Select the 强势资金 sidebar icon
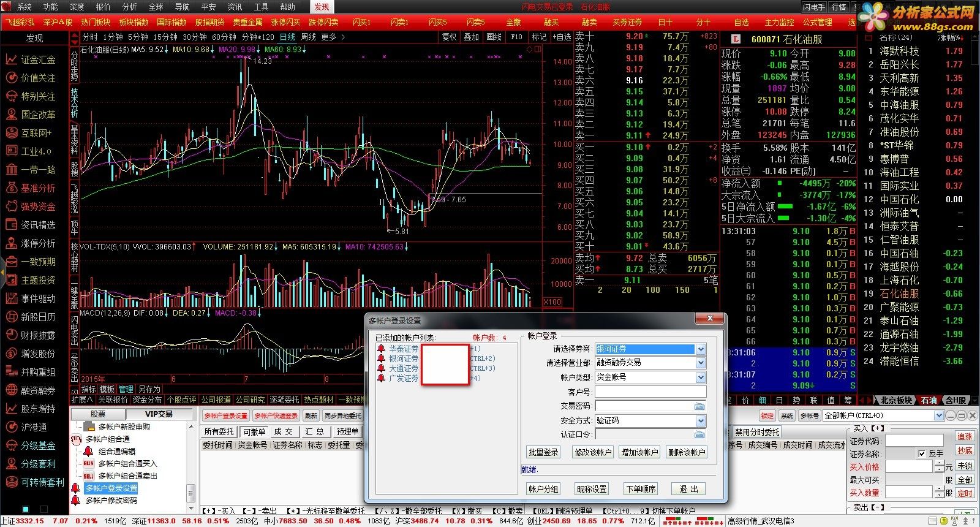 pos(11,207)
